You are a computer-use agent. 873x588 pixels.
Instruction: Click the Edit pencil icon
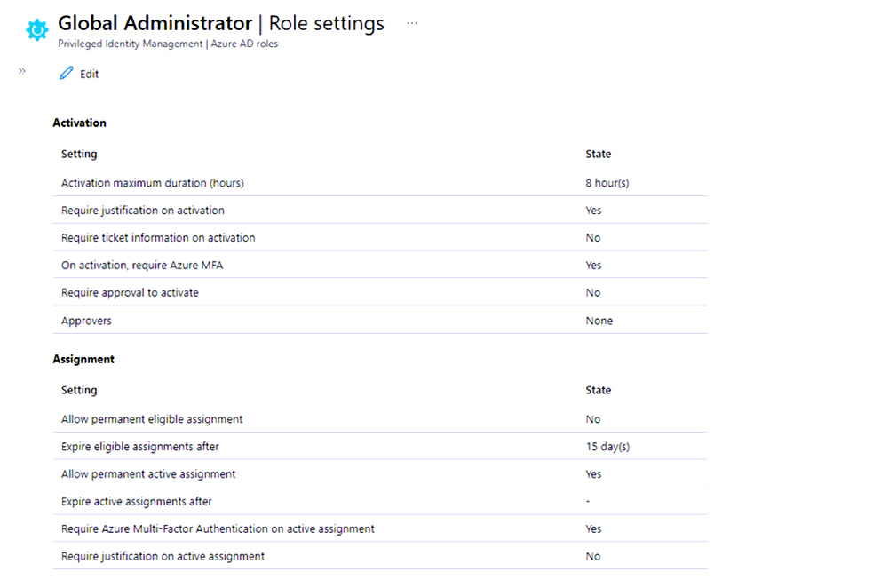point(67,74)
